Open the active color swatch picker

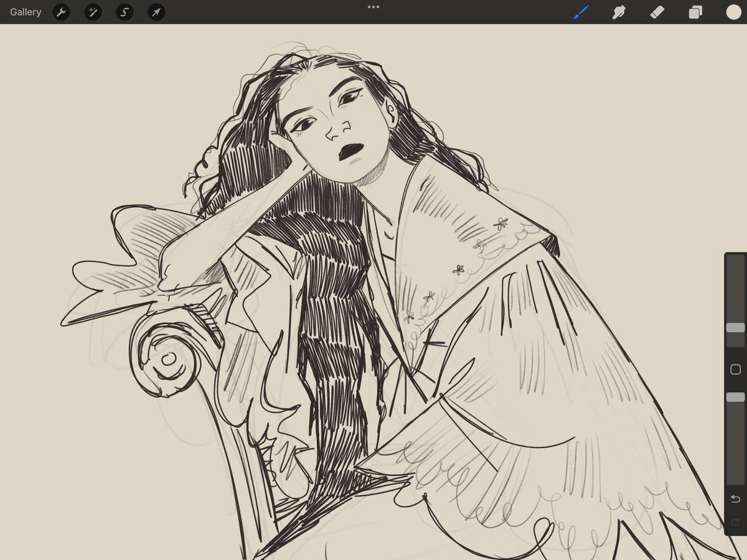(x=733, y=12)
